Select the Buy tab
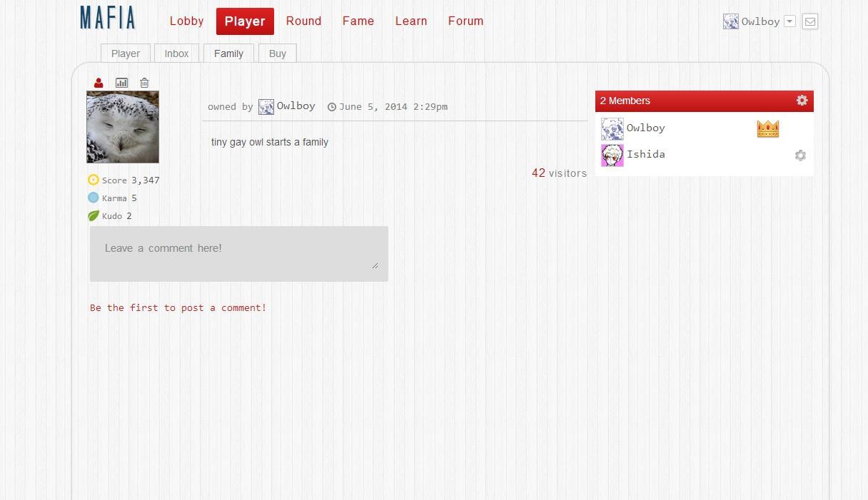 pyautogui.click(x=278, y=53)
